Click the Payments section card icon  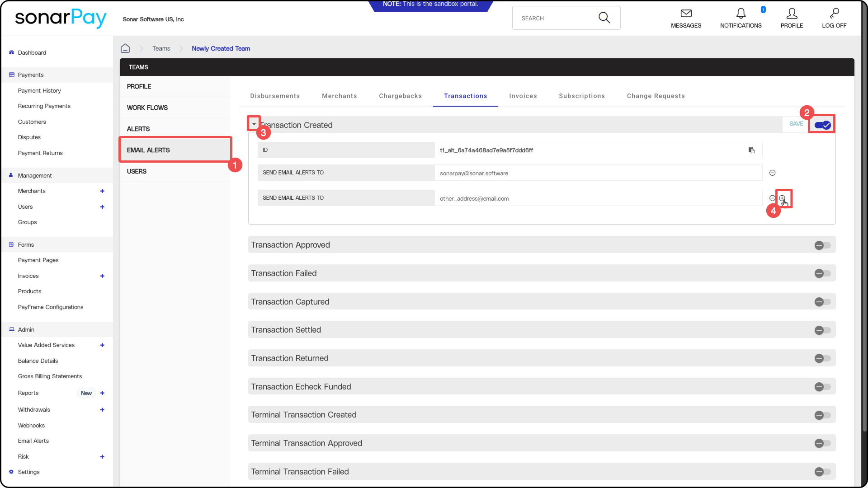[11, 75]
